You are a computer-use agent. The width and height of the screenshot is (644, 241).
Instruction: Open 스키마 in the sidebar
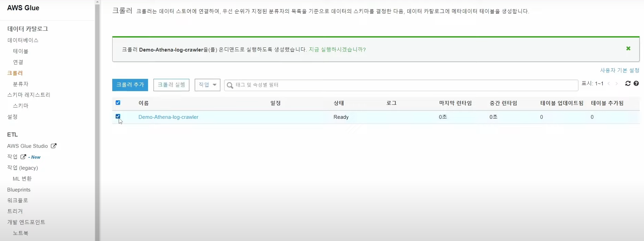tap(20, 106)
